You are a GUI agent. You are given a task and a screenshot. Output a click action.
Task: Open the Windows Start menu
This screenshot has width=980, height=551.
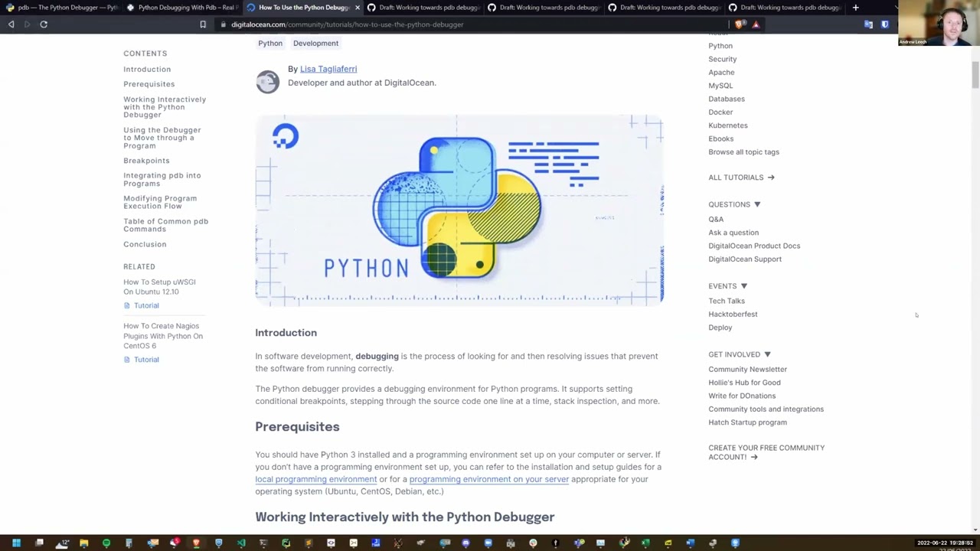(16, 543)
